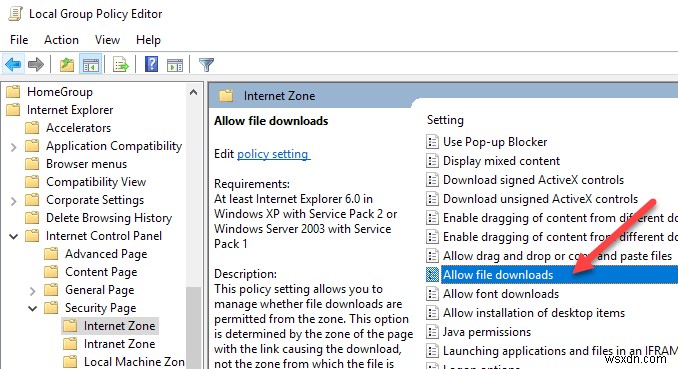The width and height of the screenshot is (678, 369).
Task: Select the Display mixed content setting text
Action: 501,160
